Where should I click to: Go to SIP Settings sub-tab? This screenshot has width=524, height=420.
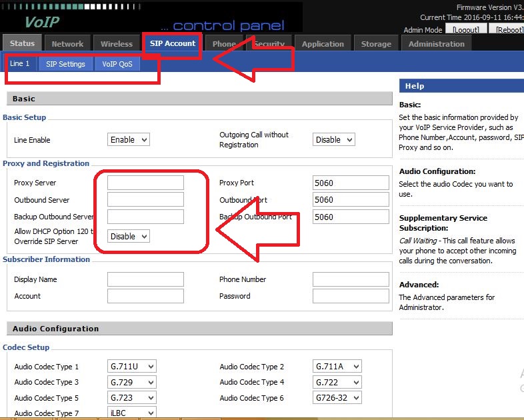(x=65, y=64)
